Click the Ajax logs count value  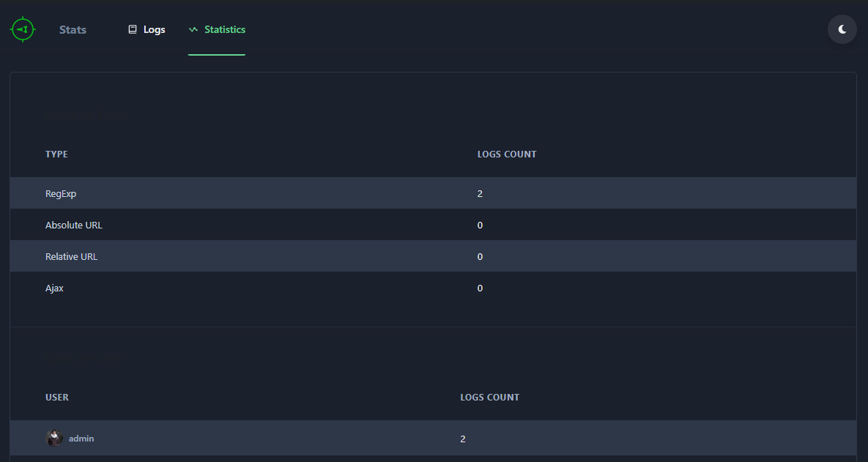coord(480,288)
